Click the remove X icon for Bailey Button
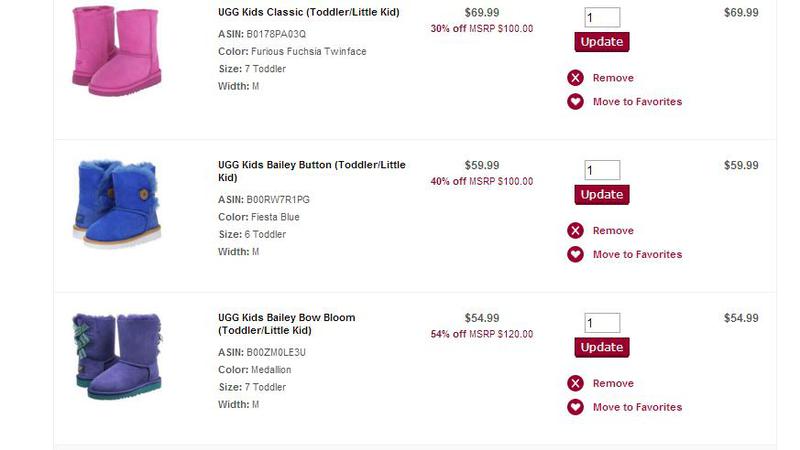The height and width of the screenshot is (450, 800). [575, 231]
